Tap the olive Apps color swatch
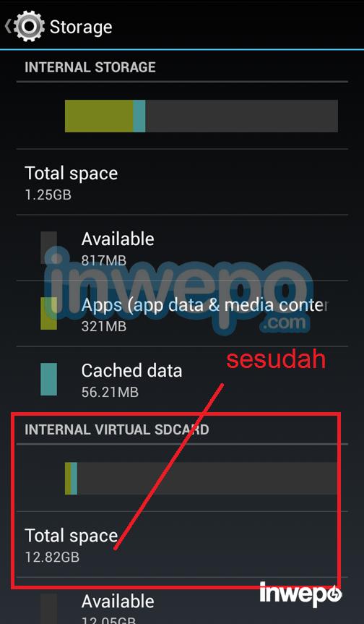 48,314
